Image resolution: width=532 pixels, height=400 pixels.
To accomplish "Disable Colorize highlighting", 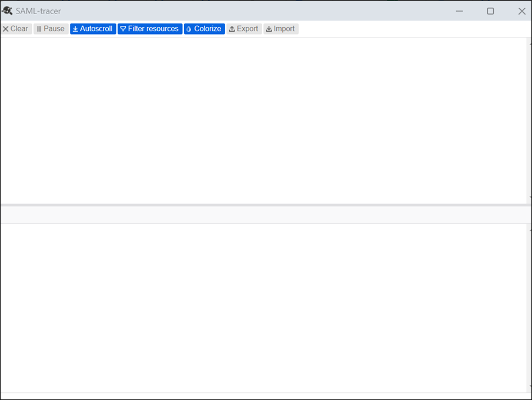I will point(204,29).
